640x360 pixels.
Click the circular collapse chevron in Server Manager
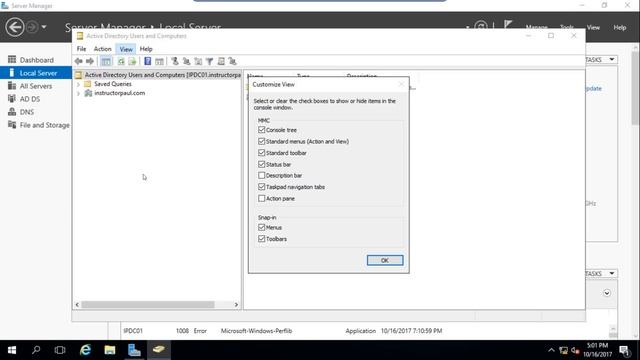(607, 293)
